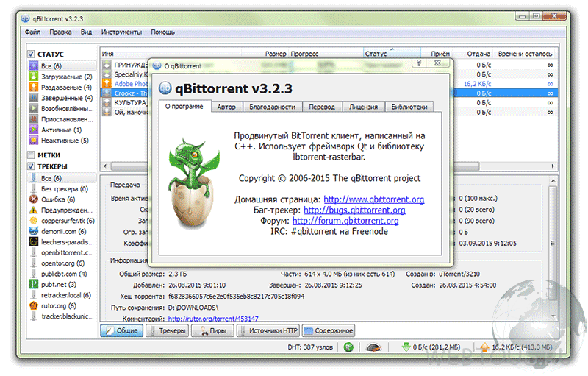Click the '16,2 КБ/с' upload speed cell
588x376 pixels.
[477, 84]
